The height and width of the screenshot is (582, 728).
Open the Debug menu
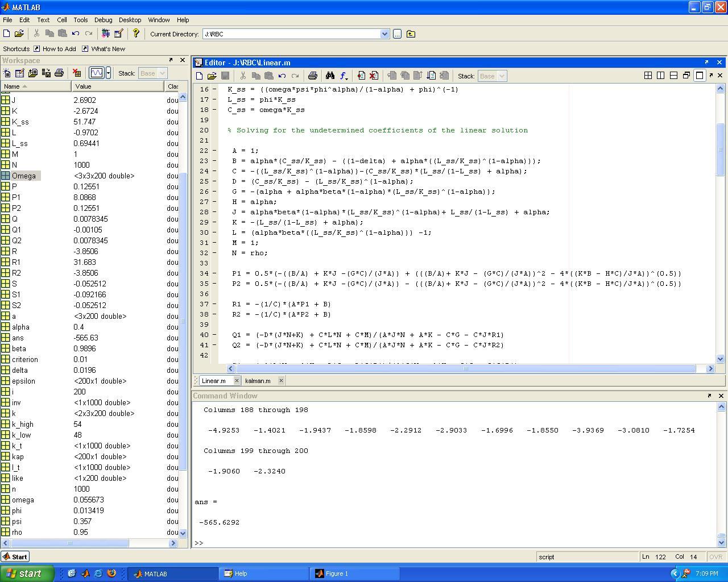pyautogui.click(x=103, y=20)
